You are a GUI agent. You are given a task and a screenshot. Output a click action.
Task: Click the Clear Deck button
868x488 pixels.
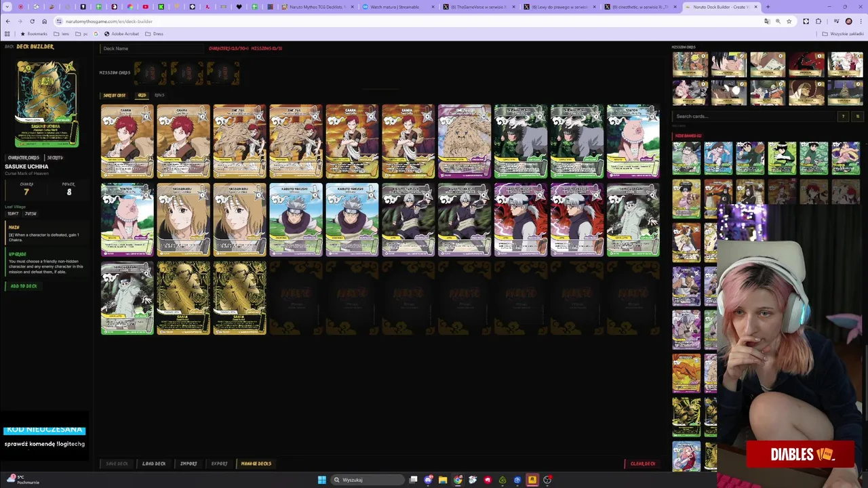642,464
